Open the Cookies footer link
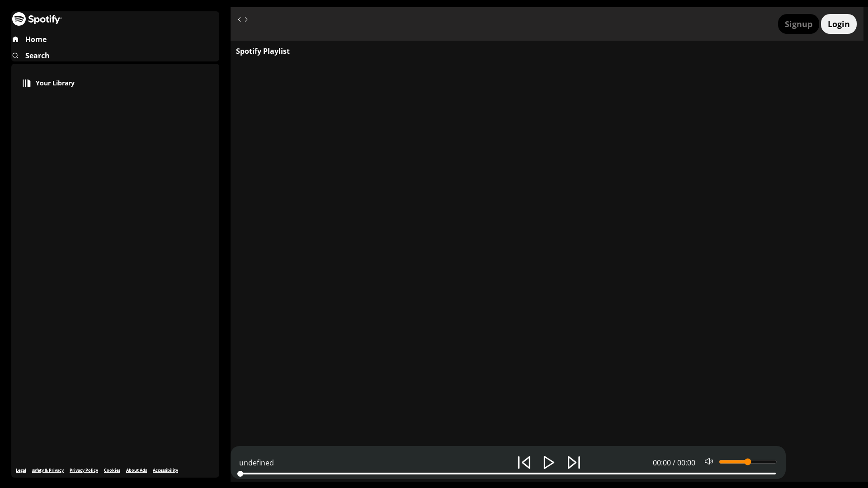Viewport: 868px width, 488px height. pyautogui.click(x=112, y=470)
